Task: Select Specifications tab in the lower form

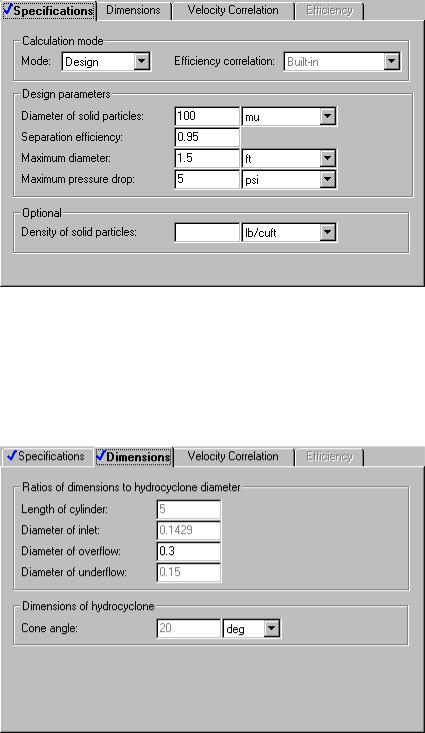Action: 45,456
